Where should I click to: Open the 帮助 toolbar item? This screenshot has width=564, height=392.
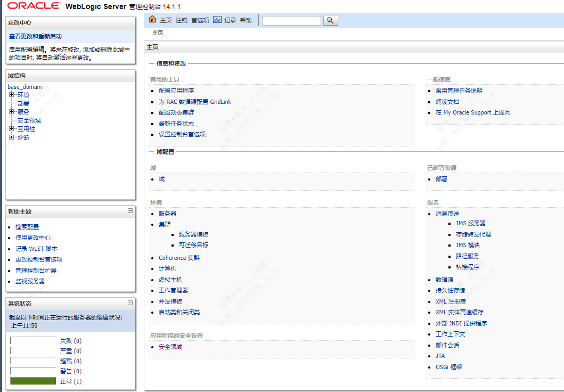246,20
